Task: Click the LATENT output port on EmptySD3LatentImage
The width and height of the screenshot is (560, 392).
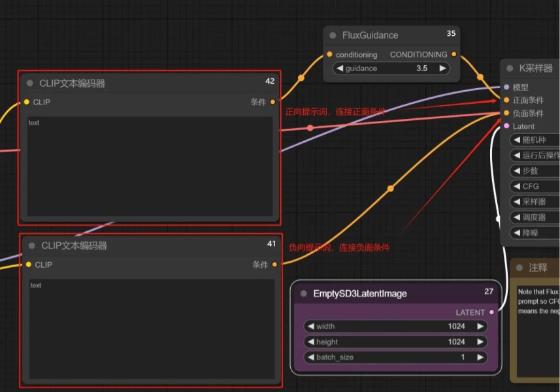Action: tap(491, 312)
